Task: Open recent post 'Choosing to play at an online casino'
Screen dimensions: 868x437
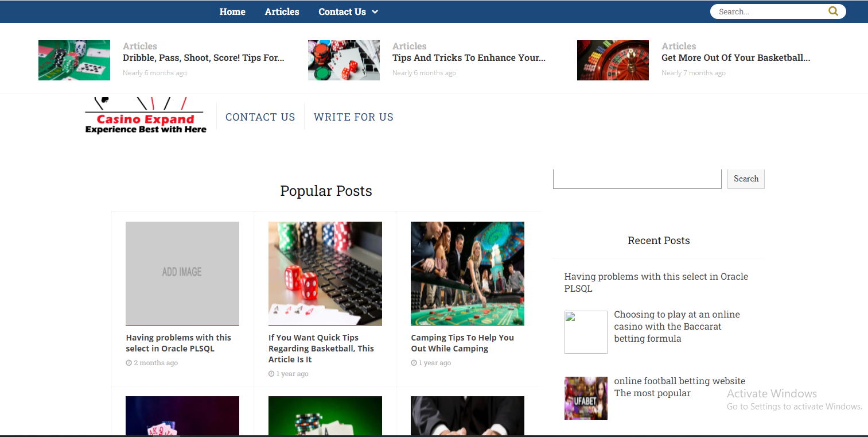Action: 677,326
